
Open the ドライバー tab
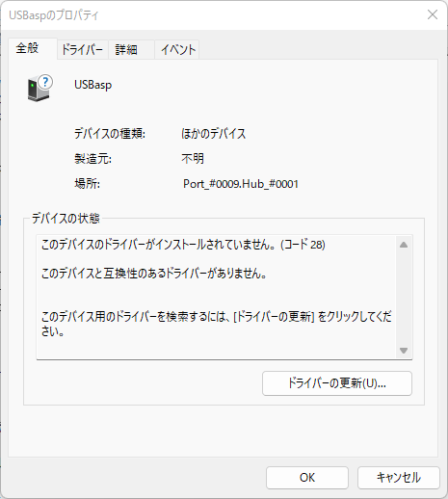pos(83,50)
